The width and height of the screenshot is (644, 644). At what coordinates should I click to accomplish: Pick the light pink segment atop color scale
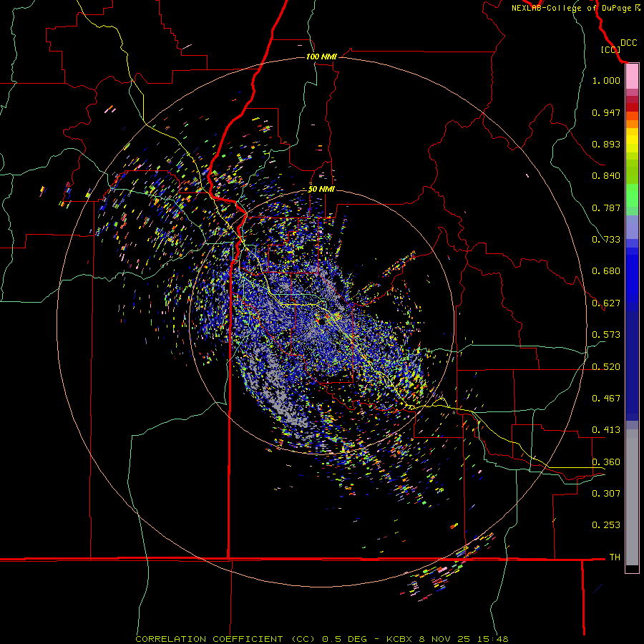(x=632, y=77)
